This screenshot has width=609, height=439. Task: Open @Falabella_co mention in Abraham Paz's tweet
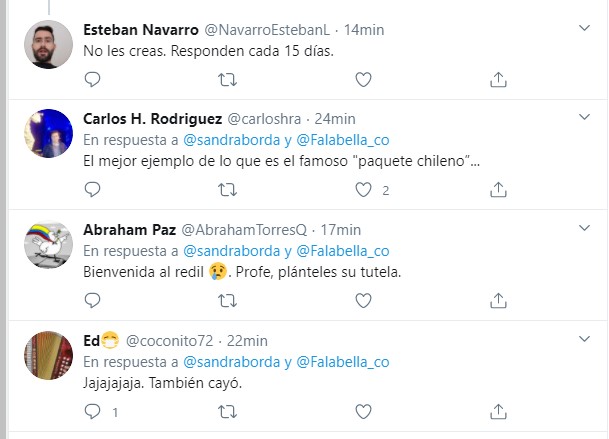click(341, 250)
